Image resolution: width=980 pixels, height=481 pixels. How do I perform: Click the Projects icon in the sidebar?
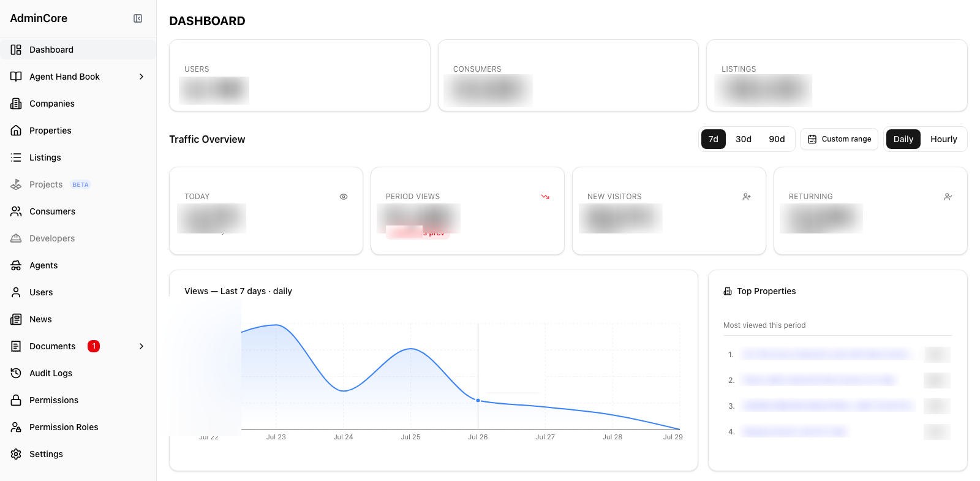[x=16, y=184]
